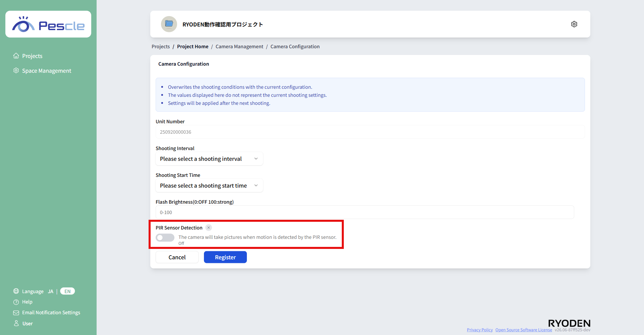644x335 pixels.
Task: Click Camera Configuration breadcrumb
Action: (295, 47)
